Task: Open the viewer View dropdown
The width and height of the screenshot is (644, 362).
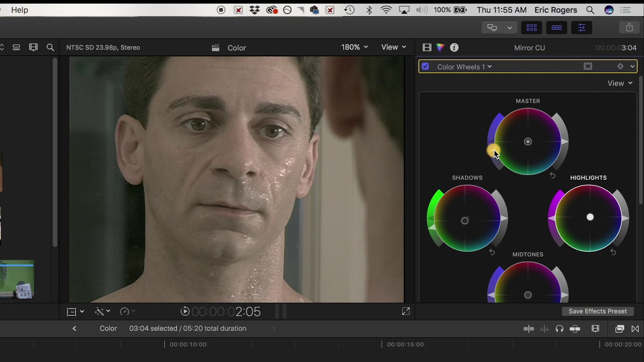Action: (393, 47)
